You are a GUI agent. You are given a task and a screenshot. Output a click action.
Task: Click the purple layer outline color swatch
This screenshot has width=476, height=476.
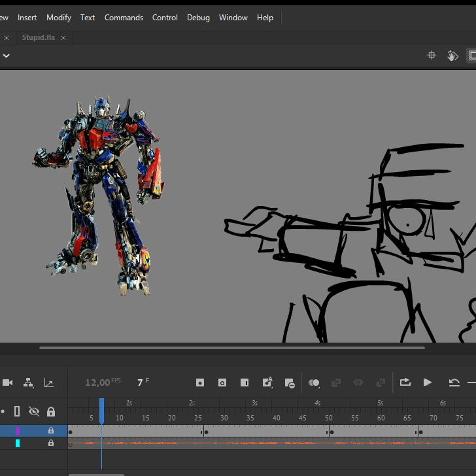tap(18, 430)
